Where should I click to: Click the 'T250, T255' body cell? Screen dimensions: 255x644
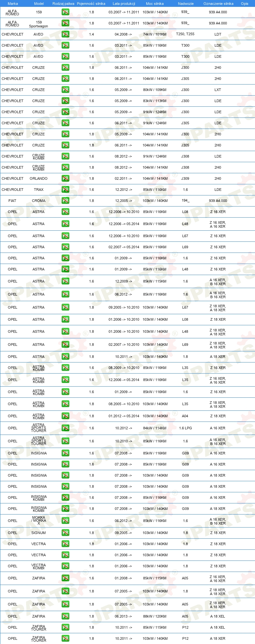point(185,34)
